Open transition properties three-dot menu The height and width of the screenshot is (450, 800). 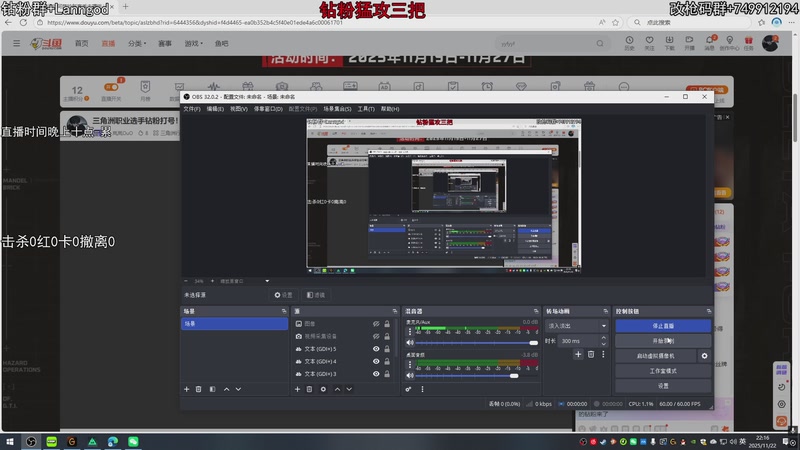[603, 354]
